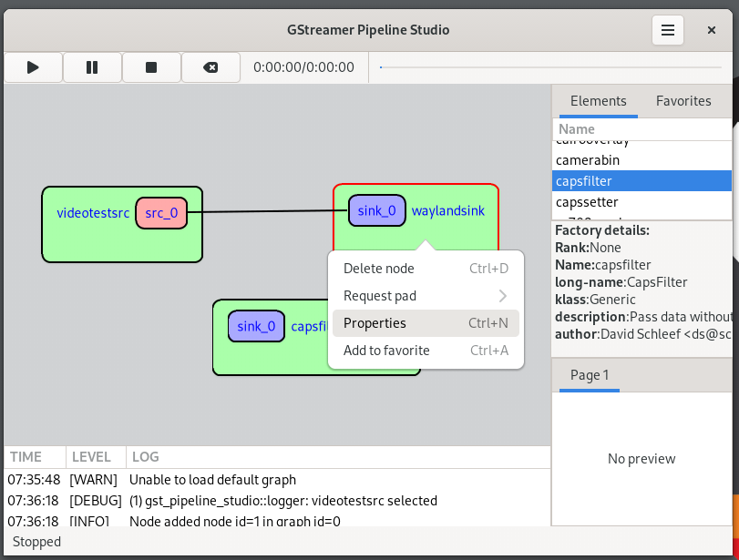739x560 pixels.
Task: Select the 'Unable to load default graph' log row
Action: pyautogui.click(x=277, y=480)
